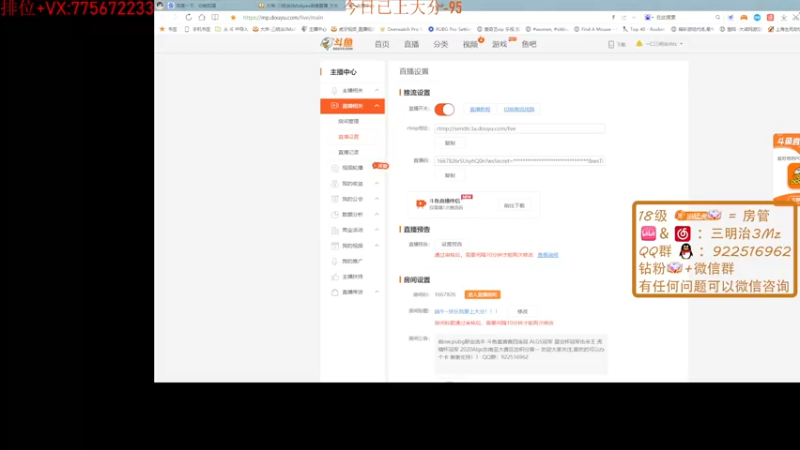Expand the bottom 直播 sidebar section chevron
Image resolution: width=800 pixels, height=450 pixels.
[377, 292]
